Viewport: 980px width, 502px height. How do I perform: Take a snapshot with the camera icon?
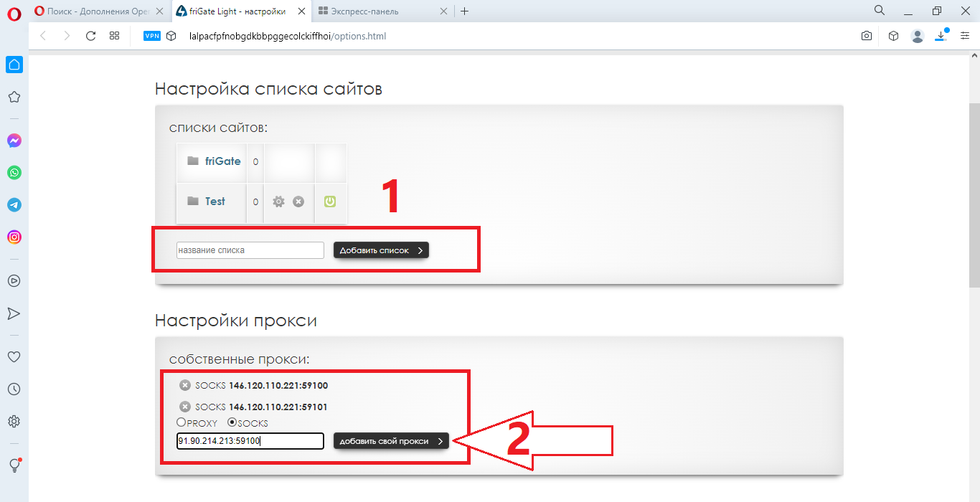click(867, 36)
